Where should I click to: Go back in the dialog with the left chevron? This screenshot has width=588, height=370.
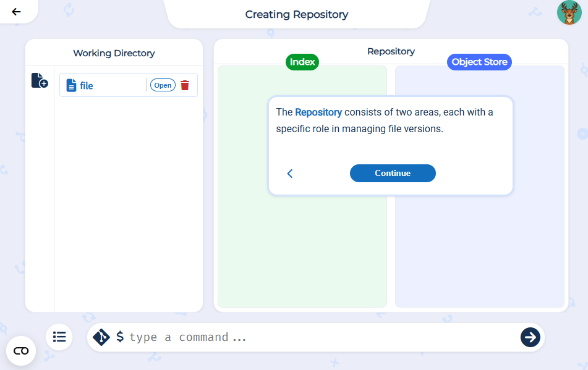(x=290, y=174)
